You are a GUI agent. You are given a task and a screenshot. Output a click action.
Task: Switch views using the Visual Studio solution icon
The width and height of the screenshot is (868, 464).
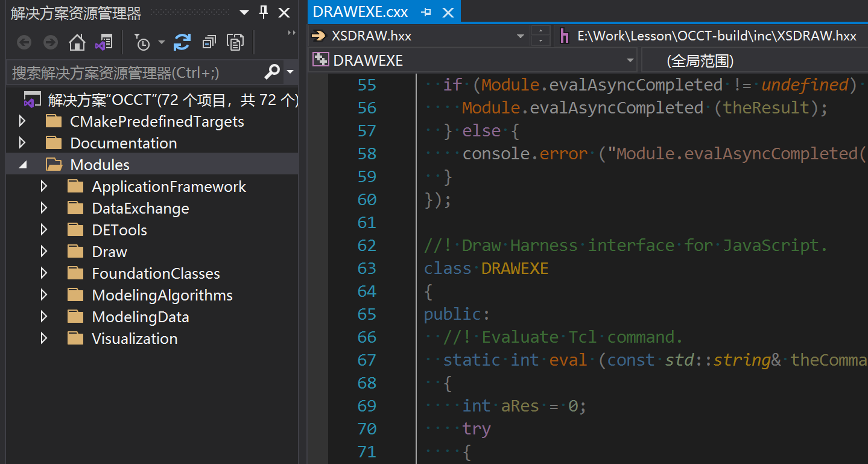click(x=103, y=42)
